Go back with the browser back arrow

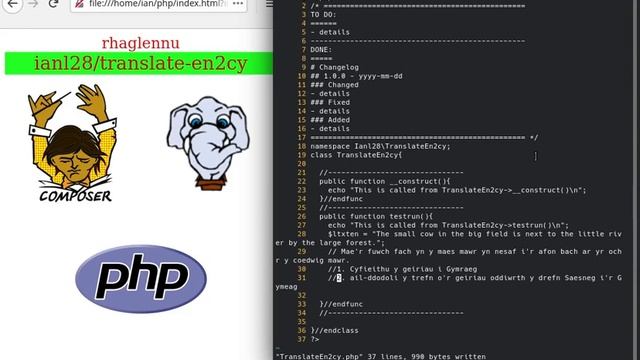tap(12, 4)
